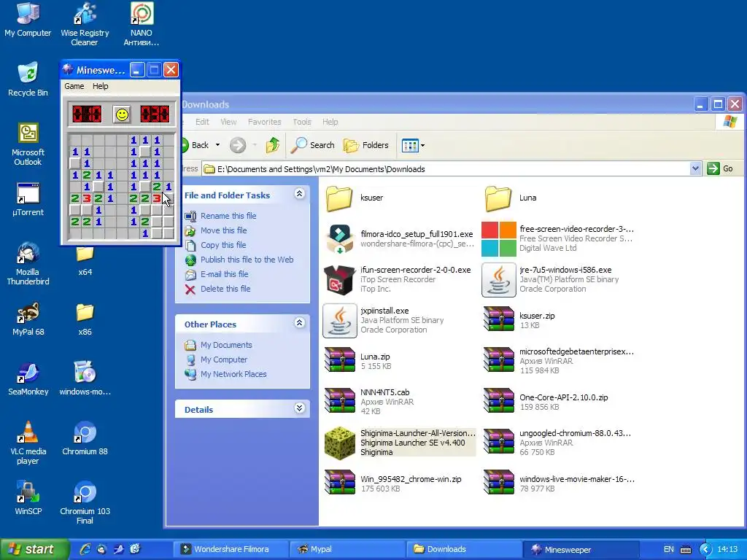
Task: Click the Back button in Downloads toolbar
Action: (196, 145)
